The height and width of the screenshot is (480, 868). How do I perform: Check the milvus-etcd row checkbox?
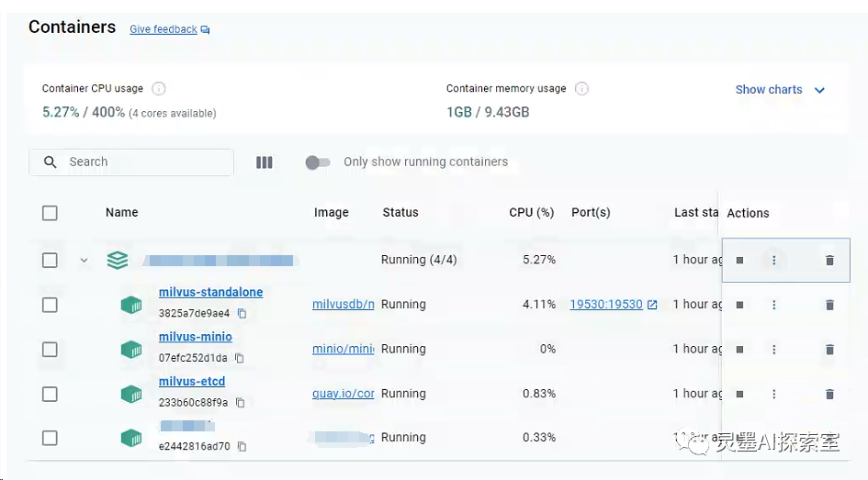click(x=50, y=395)
